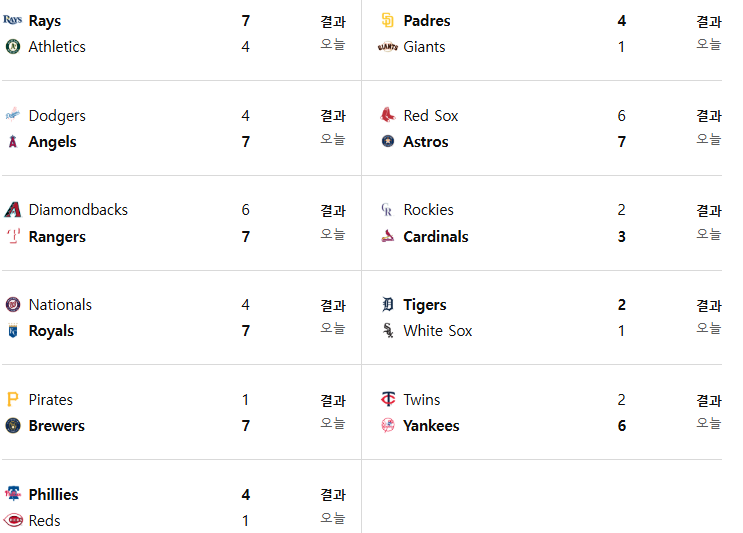This screenshot has height=533, width=743.
Task: Click the Diamondbacks team logo
Action: point(13,209)
